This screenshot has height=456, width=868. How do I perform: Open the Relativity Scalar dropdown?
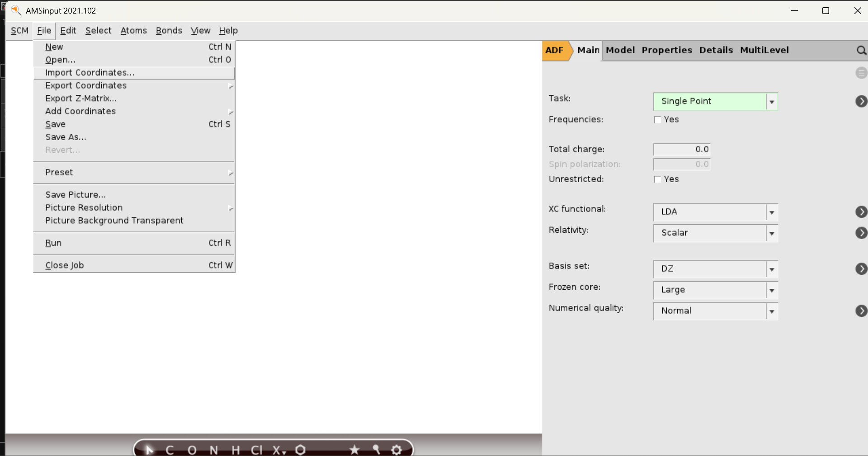[715, 233]
